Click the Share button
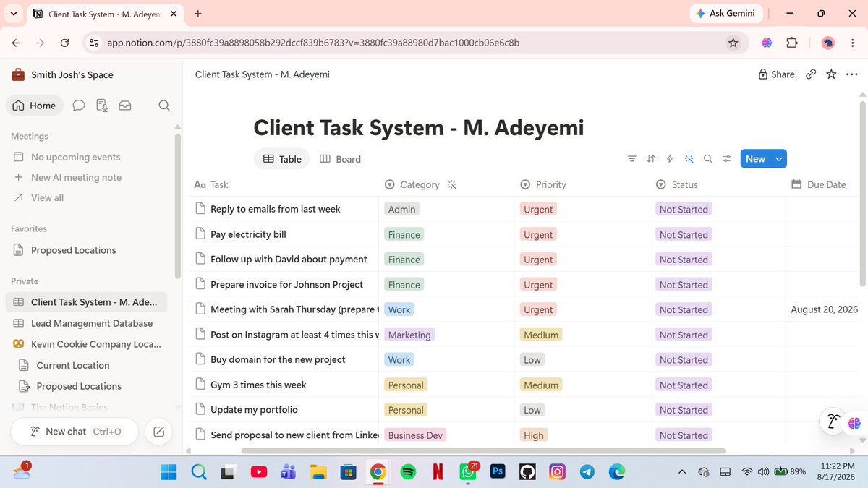Screen dimensions: 868x488 coord(776,74)
